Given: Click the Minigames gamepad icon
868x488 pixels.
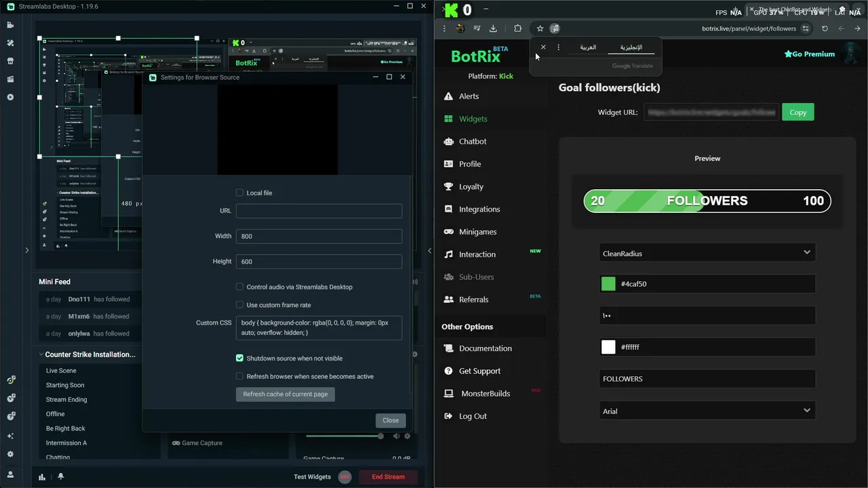Looking at the screenshot, I should click(448, 232).
